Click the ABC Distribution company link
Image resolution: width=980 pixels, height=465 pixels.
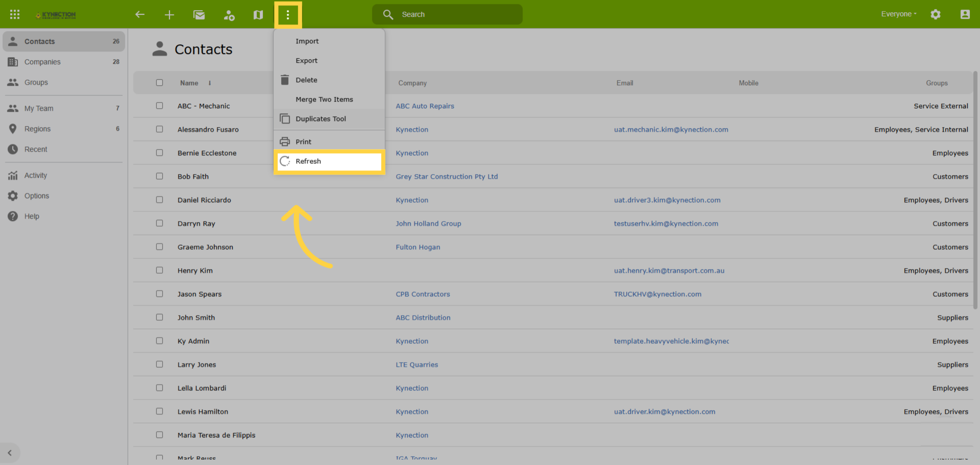(x=423, y=317)
